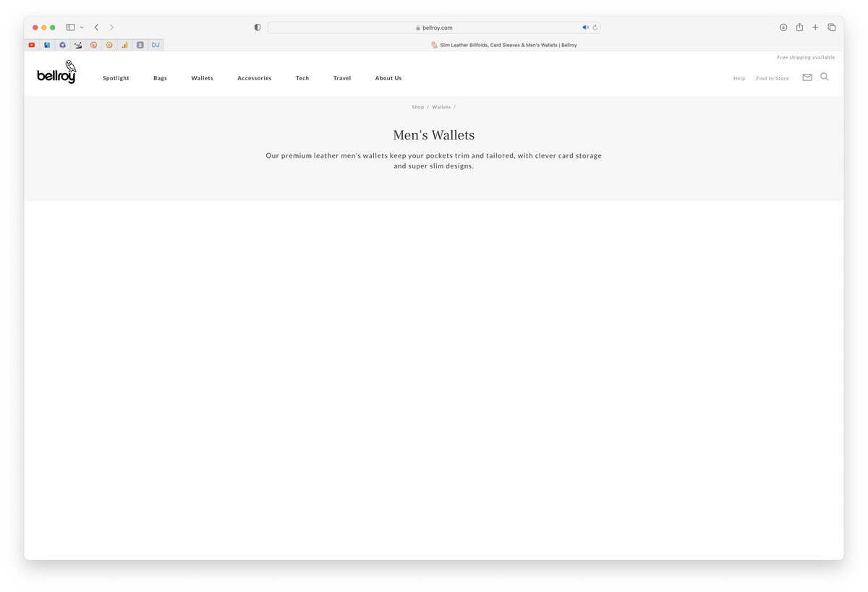This screenshot has height=592, width=868.
Task: Expand the sidebar dropdown chevron
Action: click(82, 27)
